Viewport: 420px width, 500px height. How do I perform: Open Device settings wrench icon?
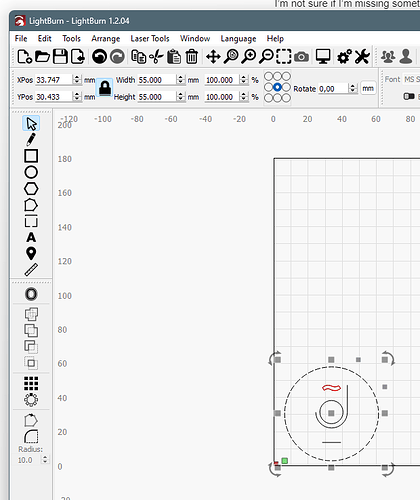click(362, 56)
